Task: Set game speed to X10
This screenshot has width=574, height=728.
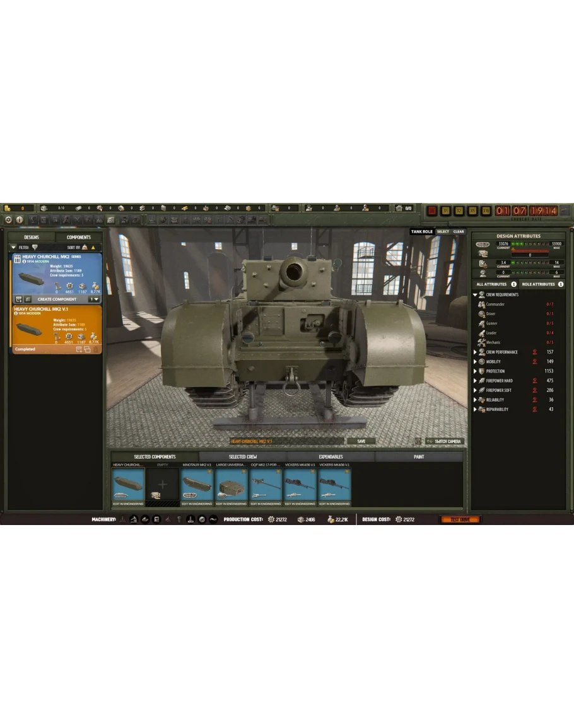Action: click(x=486, y=211)
